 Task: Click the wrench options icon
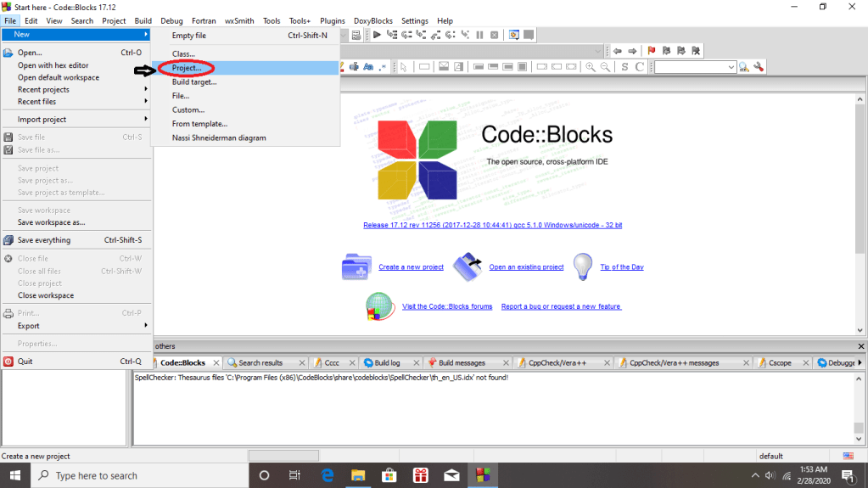759,67
